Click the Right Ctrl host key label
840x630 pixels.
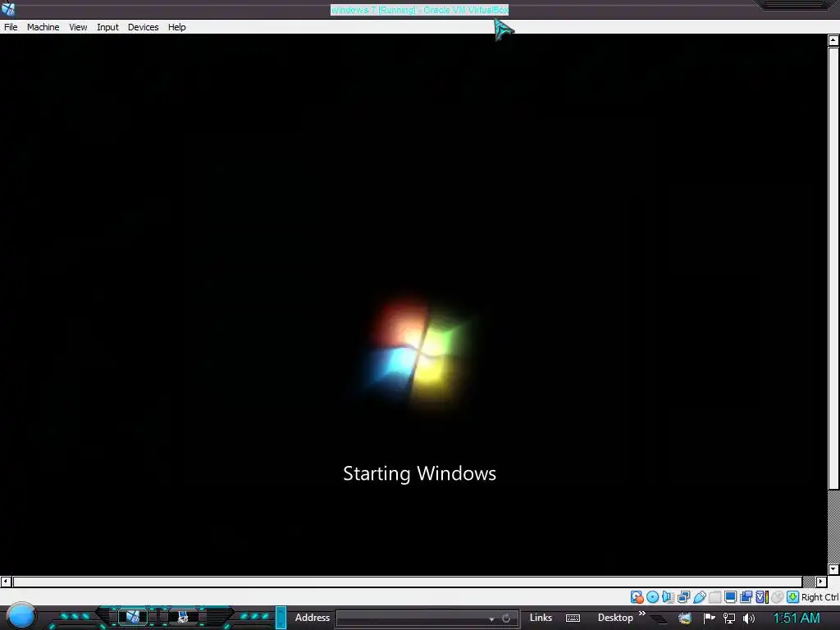pos(819,597)
